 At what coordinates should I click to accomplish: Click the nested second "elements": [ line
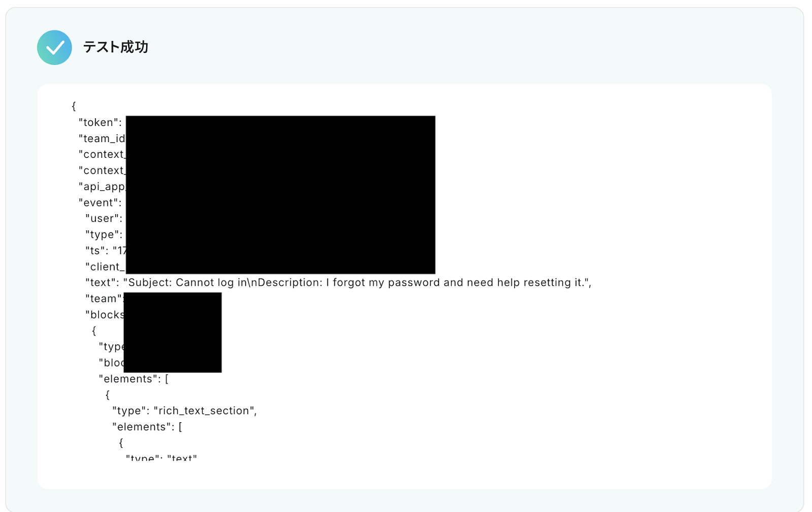pyautogui.click(x=147, y=427)
